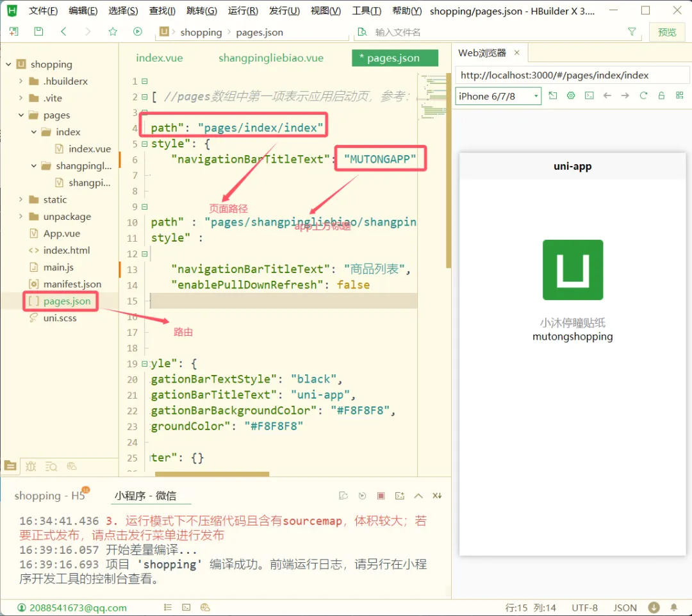
Task: Click the debug bug icon below file tree
Action: [x=31, y=466]
